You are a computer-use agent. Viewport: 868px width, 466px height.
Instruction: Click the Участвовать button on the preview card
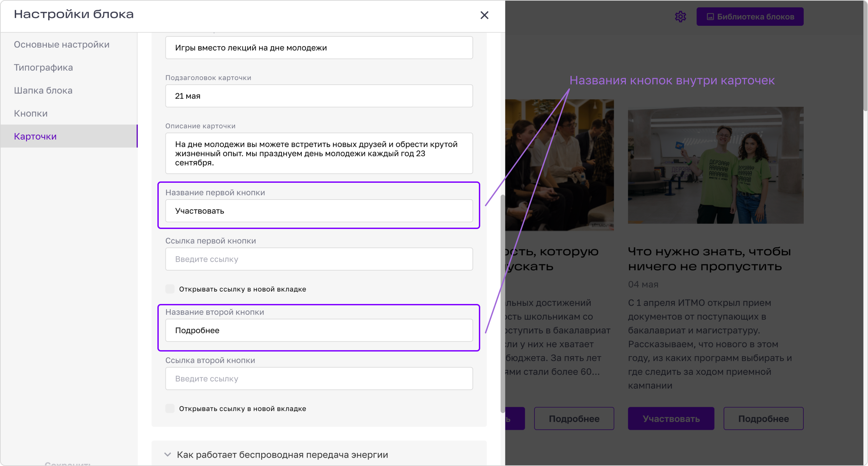[670, 418]
